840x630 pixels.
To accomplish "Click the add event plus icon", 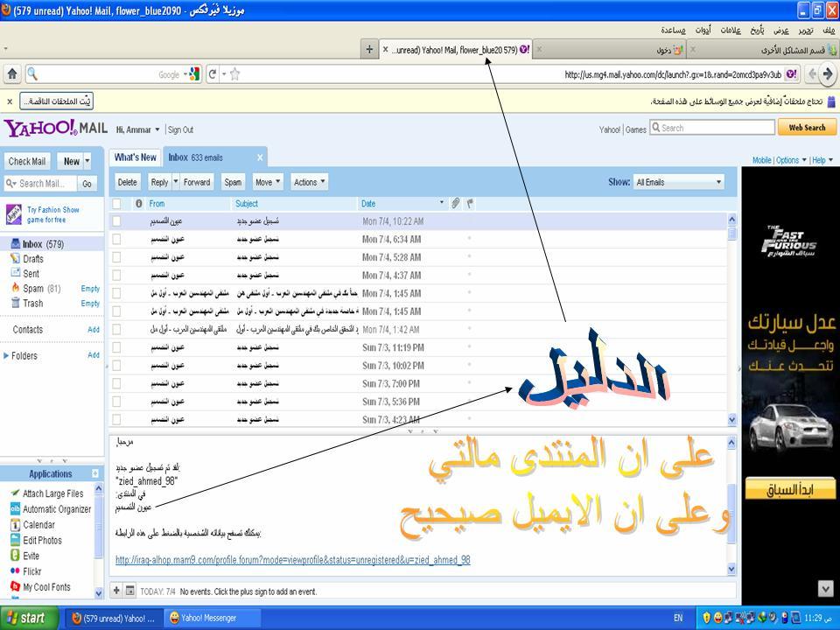I will (x=116, y=591).
